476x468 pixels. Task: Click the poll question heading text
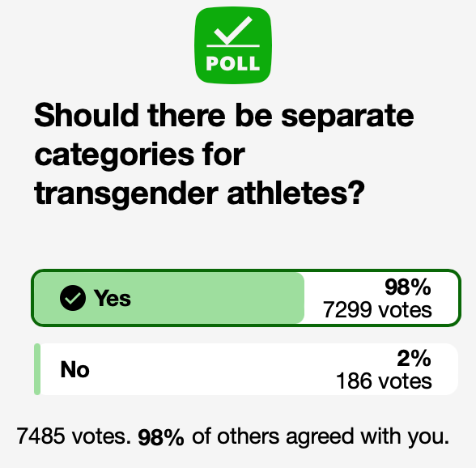[224, 155]
